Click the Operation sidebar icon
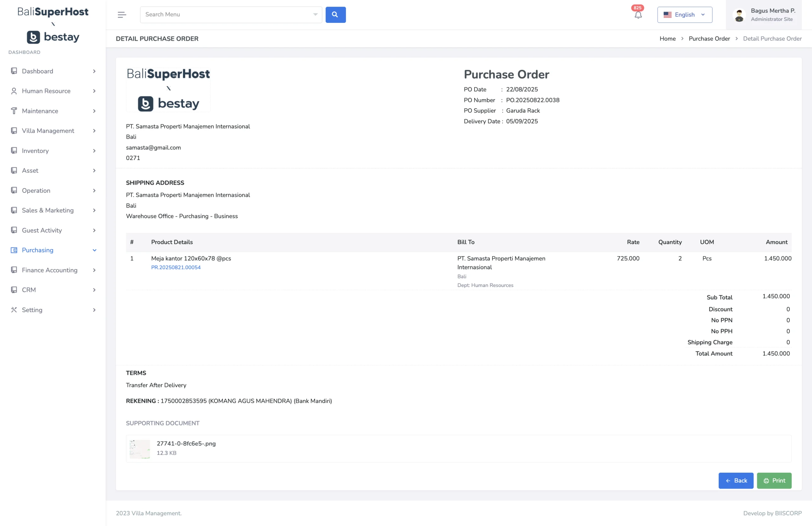 tap(14, 190)
